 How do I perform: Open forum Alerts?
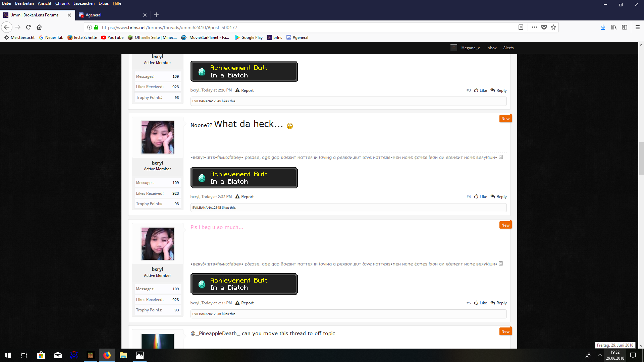[x=508, y=48]
